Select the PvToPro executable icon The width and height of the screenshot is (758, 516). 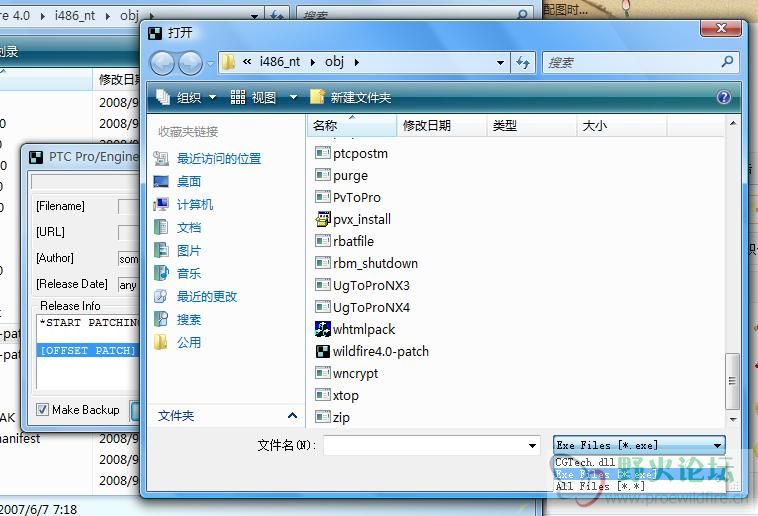[323, 197]
